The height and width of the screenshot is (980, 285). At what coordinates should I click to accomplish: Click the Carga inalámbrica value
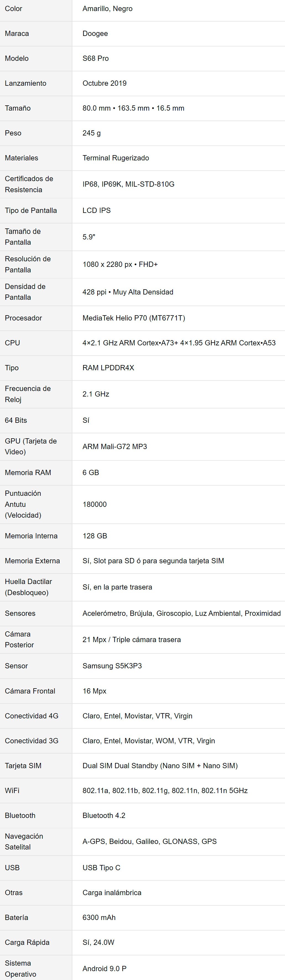[112, 893]
